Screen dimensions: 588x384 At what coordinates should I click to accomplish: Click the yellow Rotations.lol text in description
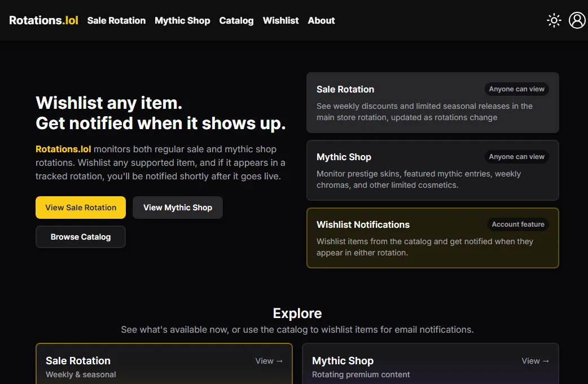coord(63,149)
